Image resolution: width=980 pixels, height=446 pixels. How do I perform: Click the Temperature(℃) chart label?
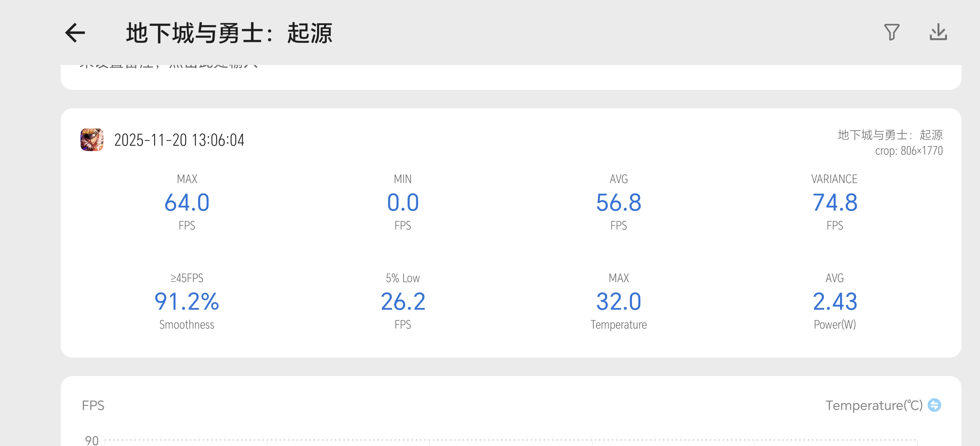click(873, 405)
